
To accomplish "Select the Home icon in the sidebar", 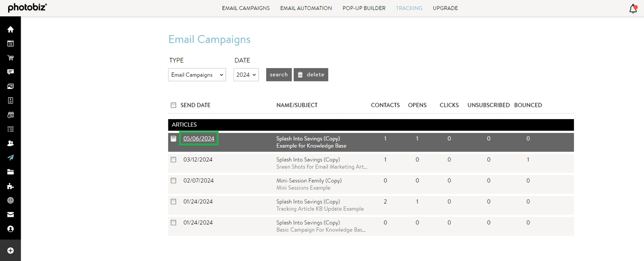I will point(10,29).
